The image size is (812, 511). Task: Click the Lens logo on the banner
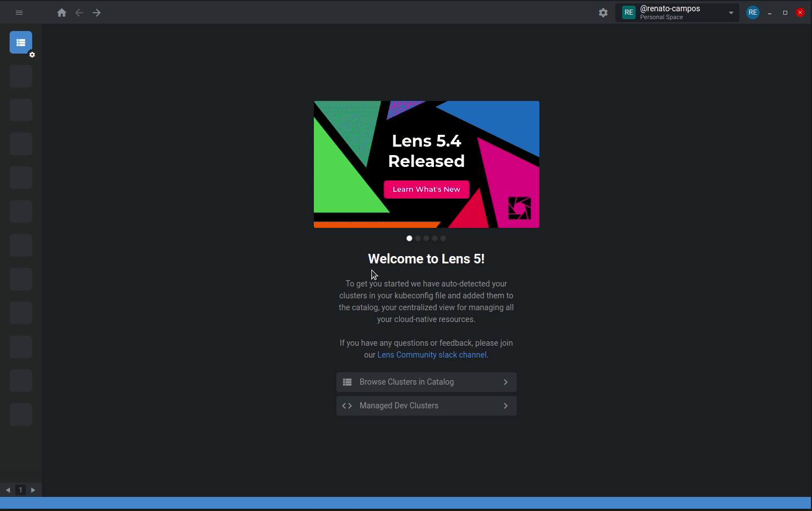[x=520, y=208]
